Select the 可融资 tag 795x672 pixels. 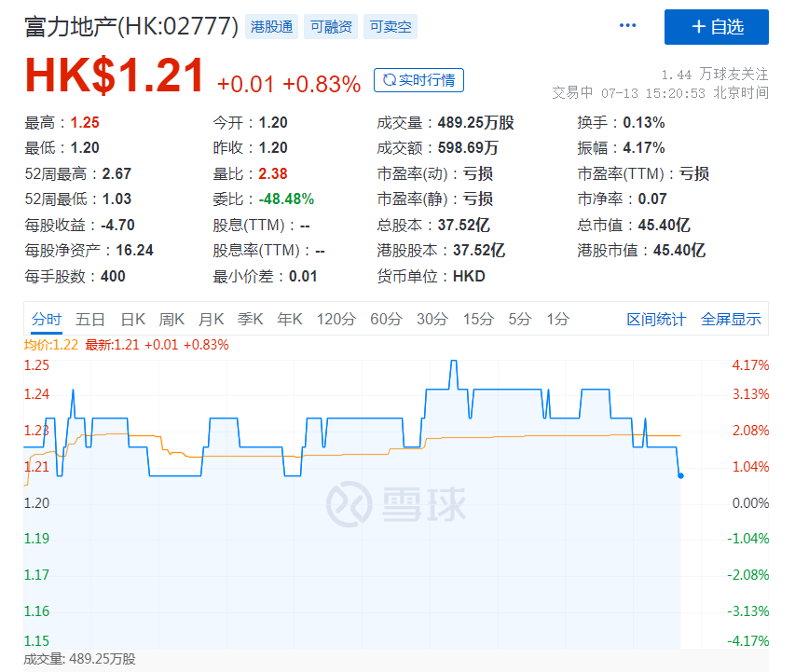[x=331, y=27]
